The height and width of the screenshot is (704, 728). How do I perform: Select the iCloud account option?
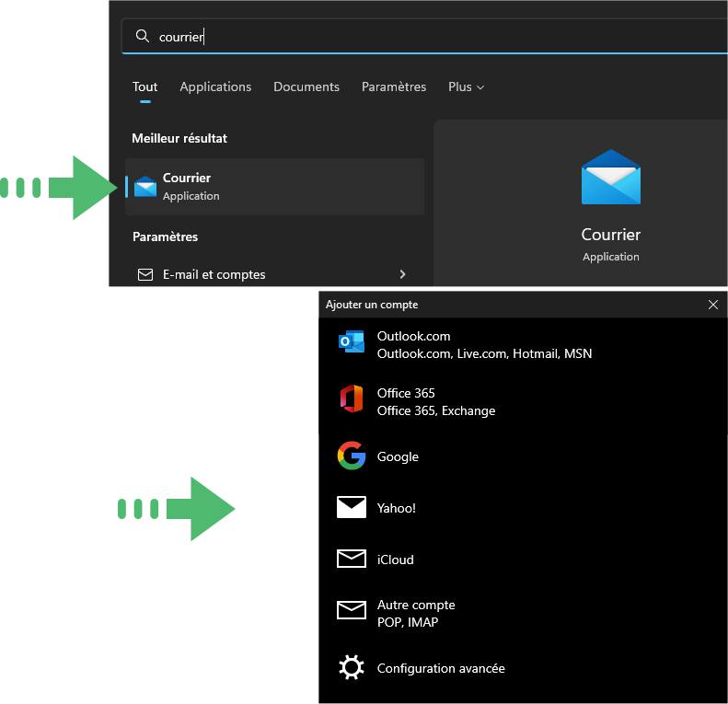click(523, 560)
